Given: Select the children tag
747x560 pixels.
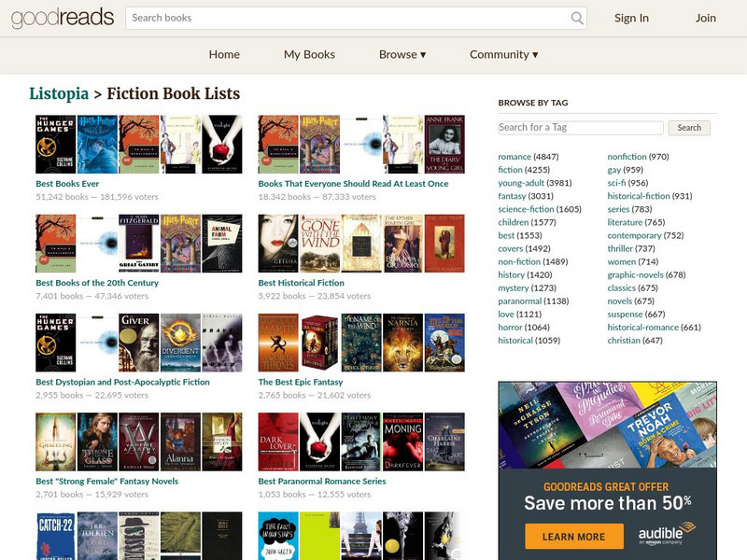Looking at the screenshot, I should click(513, 222).
